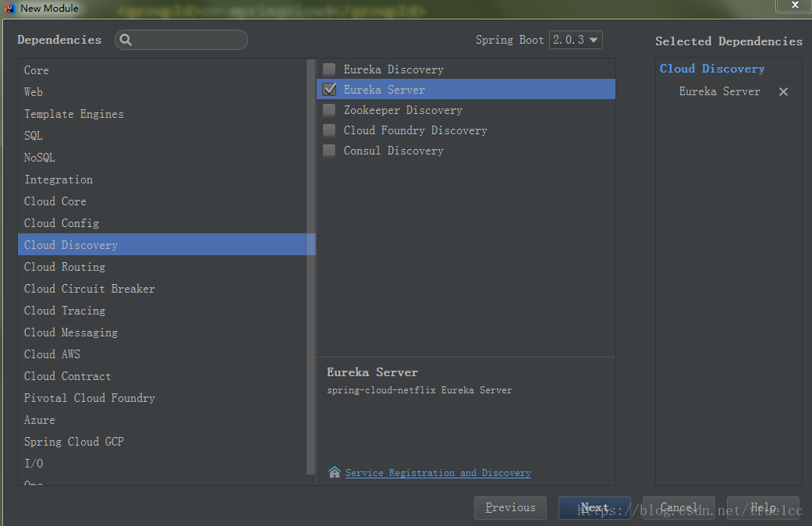Select the Cloud Config category
The image size is (812, 526).
tap(162, 223)
